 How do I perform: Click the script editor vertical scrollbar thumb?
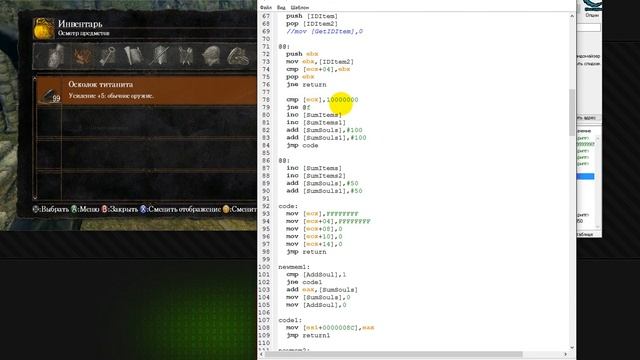pos(572,113)
